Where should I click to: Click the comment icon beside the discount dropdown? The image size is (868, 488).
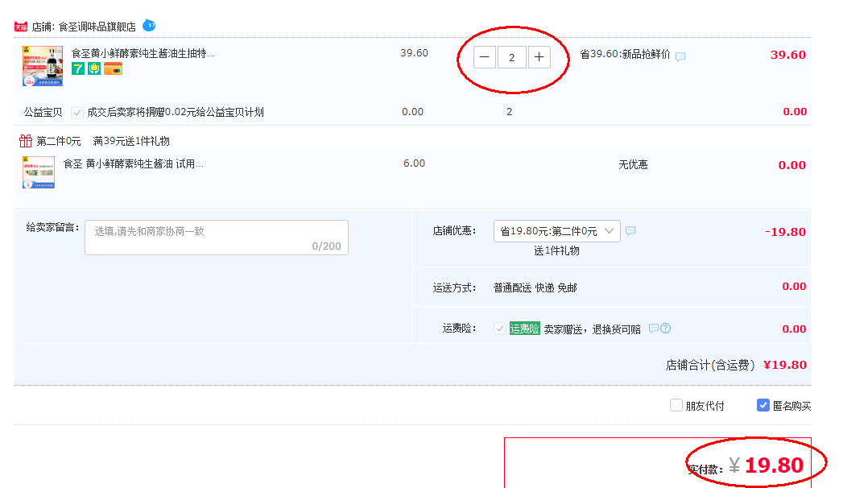click(630, 230)
